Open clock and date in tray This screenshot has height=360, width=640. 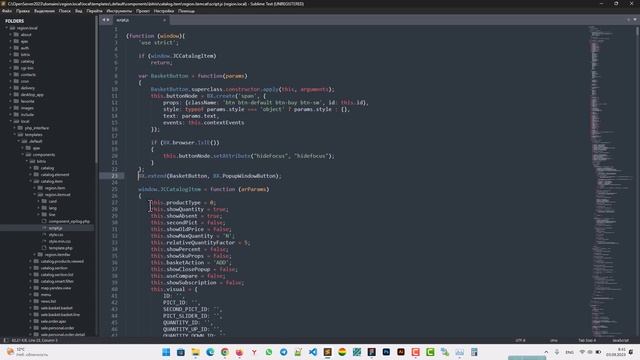point(616,352)
